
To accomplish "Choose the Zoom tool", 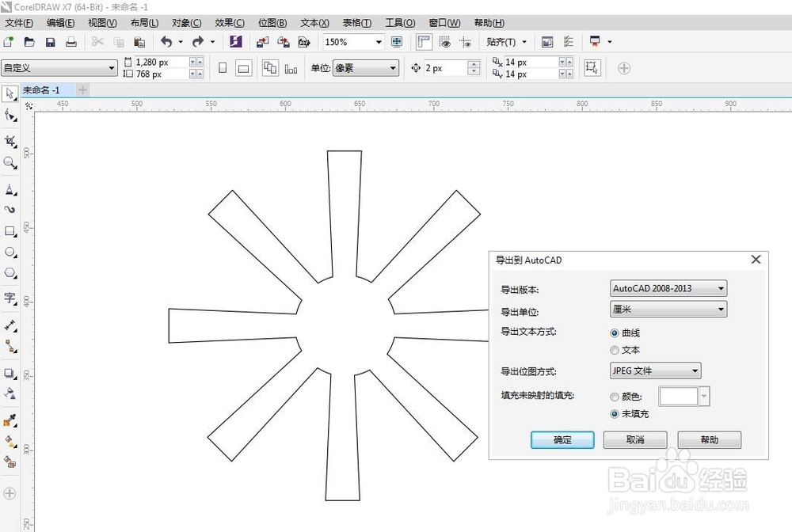I will 10,164.
